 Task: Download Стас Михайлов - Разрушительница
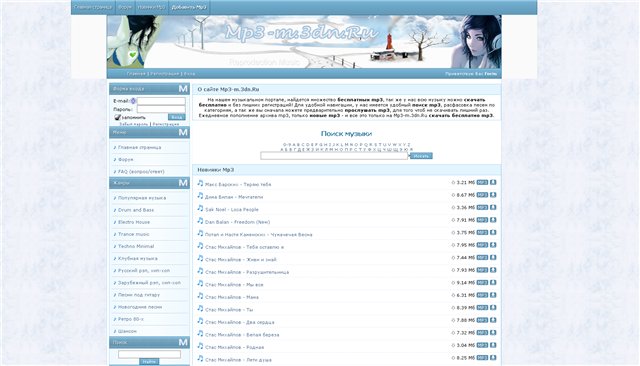(x=493, y=270)
